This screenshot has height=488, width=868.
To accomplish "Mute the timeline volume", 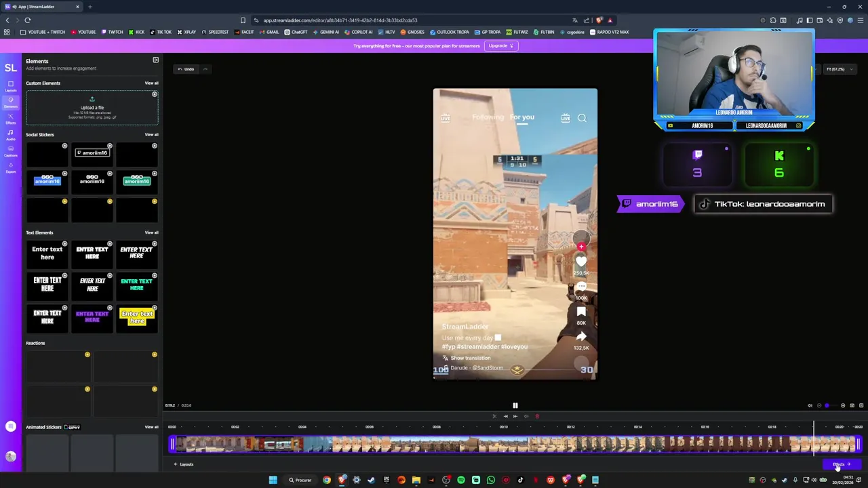I will pos(810,405).
